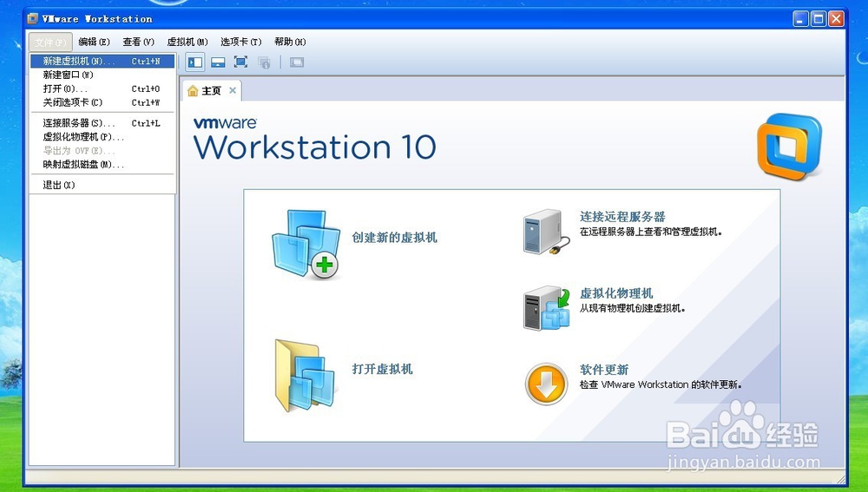Select 导出为 OVF(E)... menu entry
Viewport: 868px width, 492px height.
(x=102, y=150)
